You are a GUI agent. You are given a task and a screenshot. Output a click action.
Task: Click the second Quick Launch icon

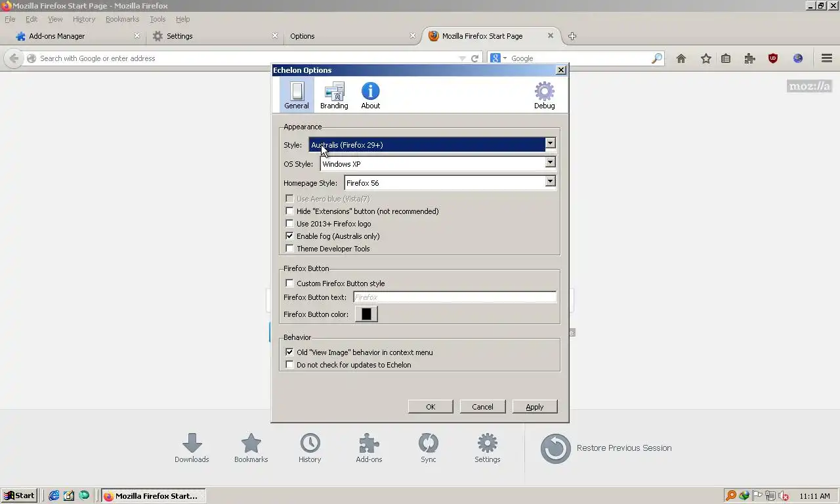(69, 495)
